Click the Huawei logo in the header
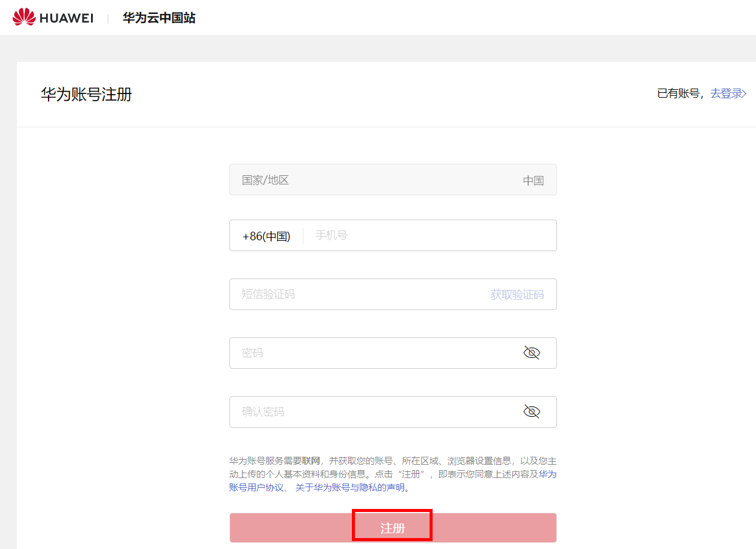This screenshot has width=756, height=549. (53, 18)
